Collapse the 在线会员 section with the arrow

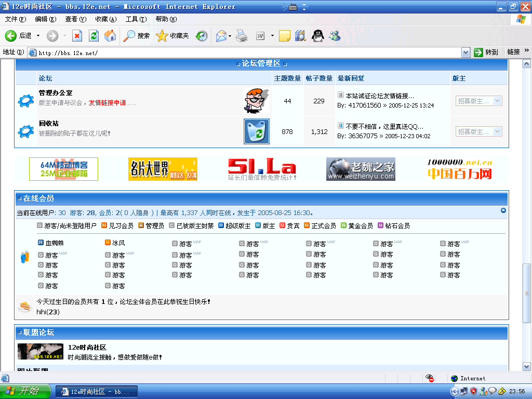pos(503,211)
